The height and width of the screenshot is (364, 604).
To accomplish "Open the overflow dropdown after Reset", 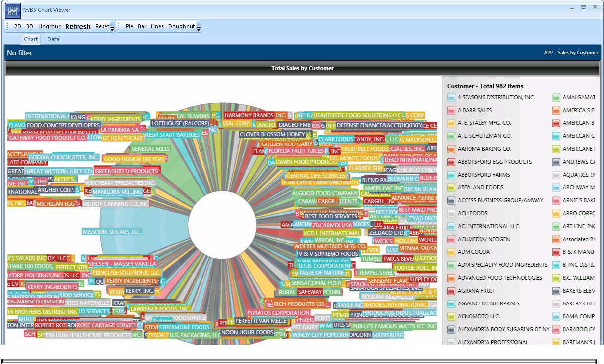I will [112, 27].
